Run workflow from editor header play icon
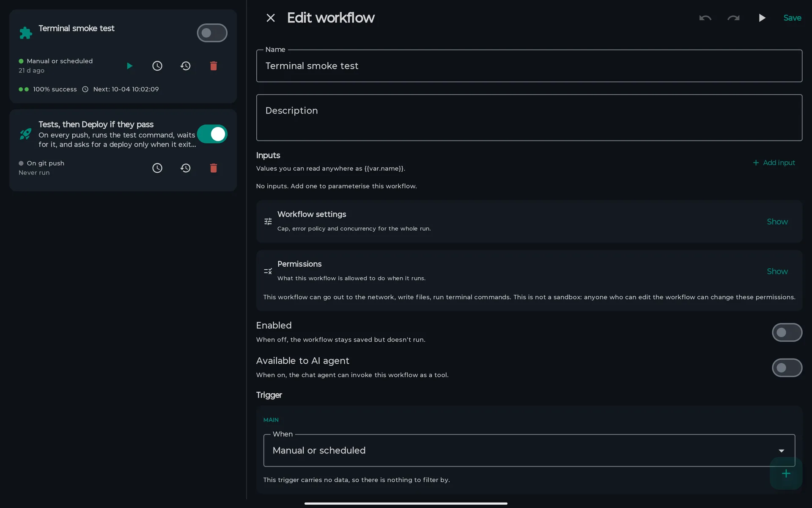 762,18
